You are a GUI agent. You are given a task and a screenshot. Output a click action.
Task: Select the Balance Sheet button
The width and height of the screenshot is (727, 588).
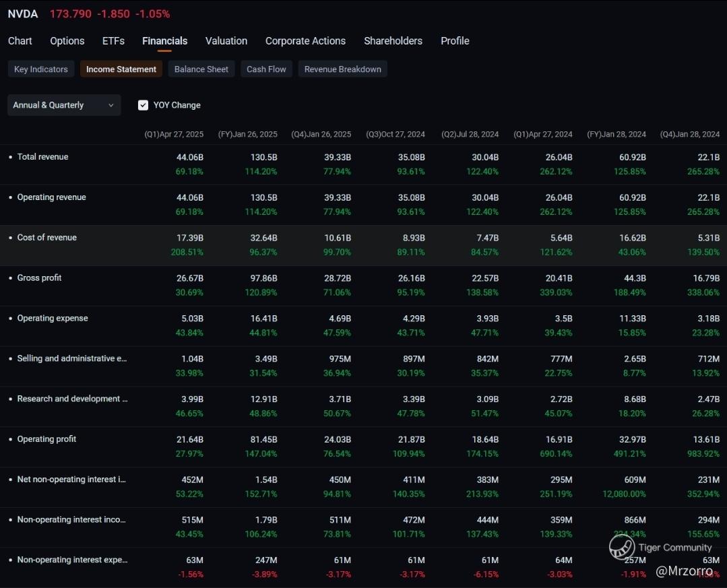click(201, 69)
